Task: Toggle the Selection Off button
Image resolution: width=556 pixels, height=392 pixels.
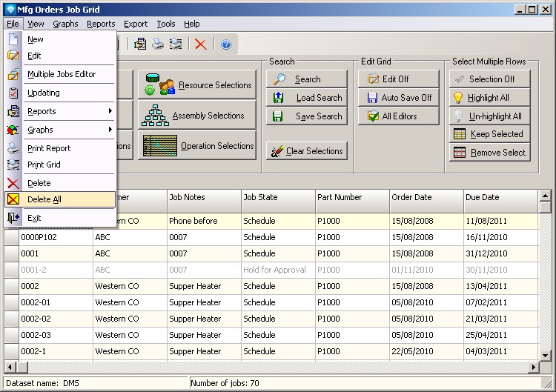Action: tap(489, 79)
